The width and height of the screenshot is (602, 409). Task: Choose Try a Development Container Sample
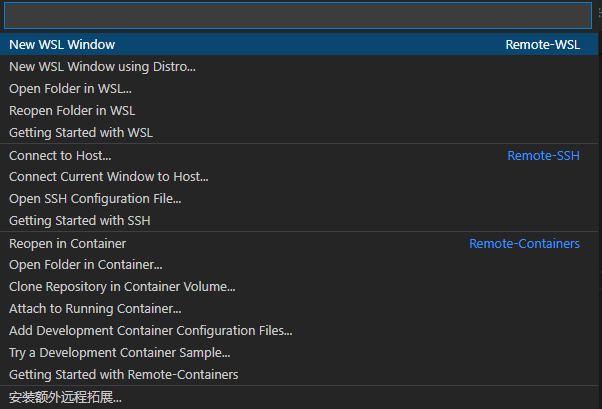coord(119,353)
